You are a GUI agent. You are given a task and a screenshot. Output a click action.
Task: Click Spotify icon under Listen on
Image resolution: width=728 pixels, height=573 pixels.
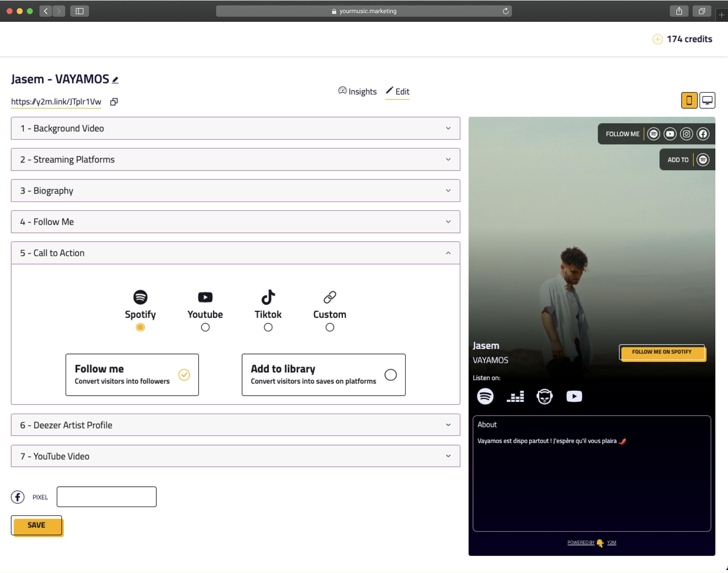point(485,396)
